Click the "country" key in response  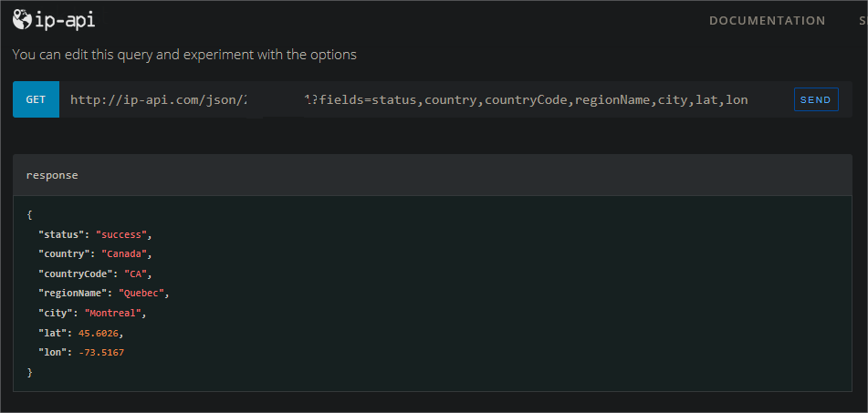[x=64, y=254]
